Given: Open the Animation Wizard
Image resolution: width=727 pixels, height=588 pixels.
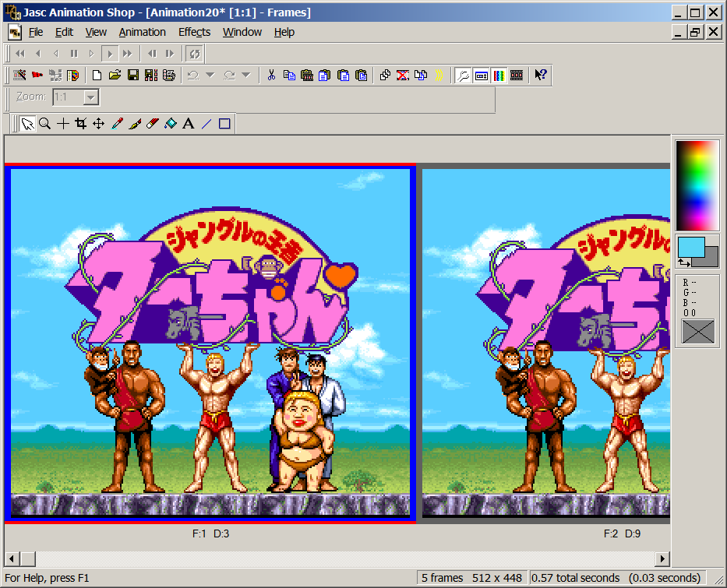Looking at the screenshot, I should 19,75.
